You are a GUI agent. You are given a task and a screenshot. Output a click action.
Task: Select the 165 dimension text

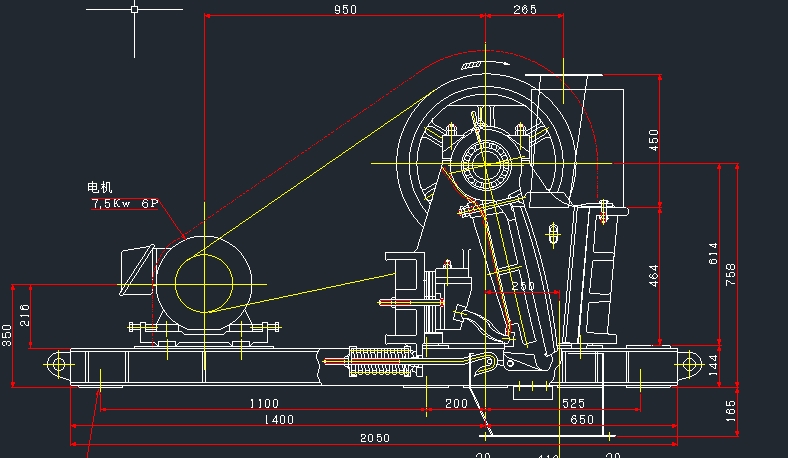pos(731,411)
